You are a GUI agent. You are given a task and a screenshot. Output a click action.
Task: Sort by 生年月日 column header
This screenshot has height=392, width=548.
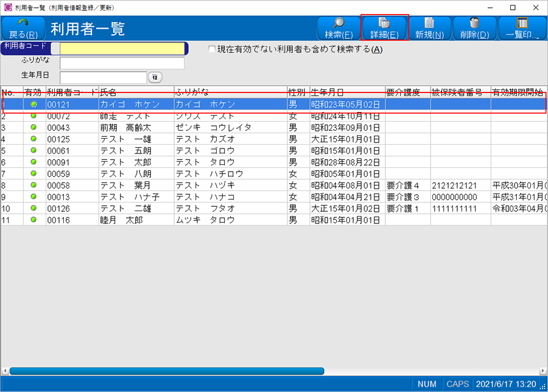[347, 93]
